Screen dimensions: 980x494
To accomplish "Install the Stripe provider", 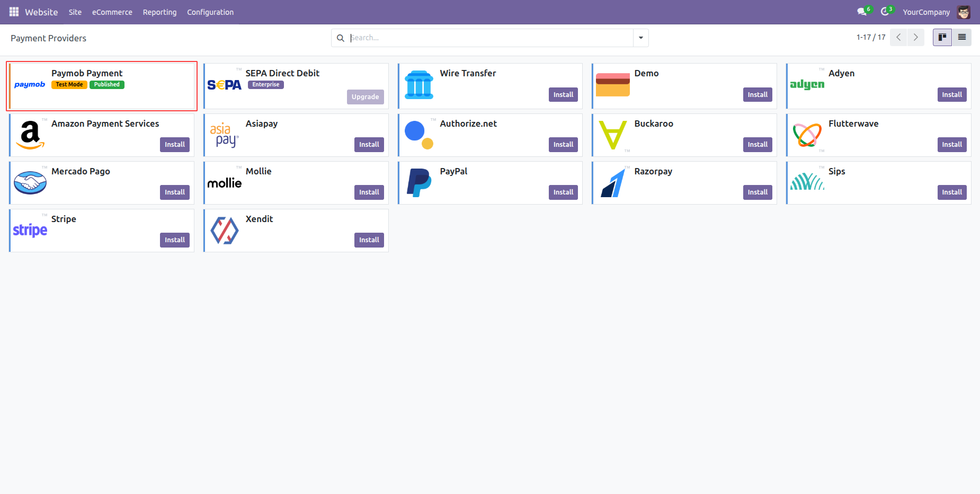I will (x=175, y=240).
